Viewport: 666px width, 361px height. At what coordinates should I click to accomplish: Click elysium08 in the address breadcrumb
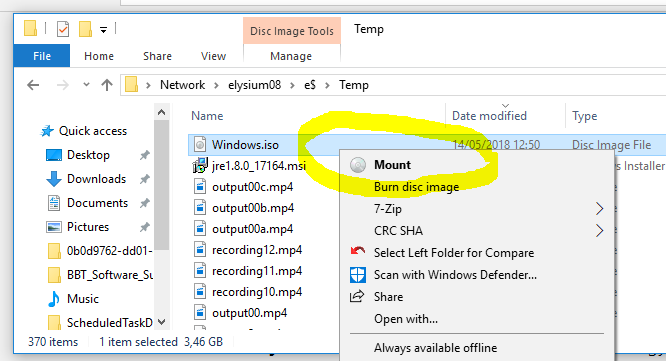[x=254, y=85]
